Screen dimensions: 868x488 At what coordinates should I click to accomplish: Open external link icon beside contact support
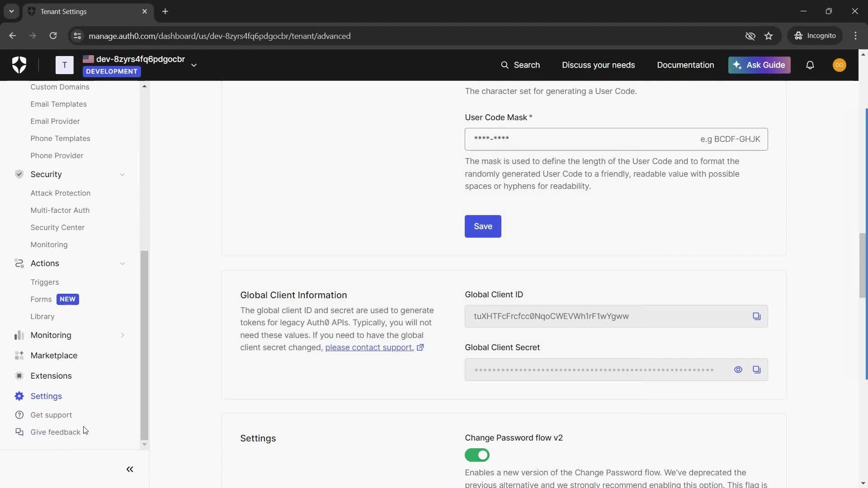[x=420, y=347]
